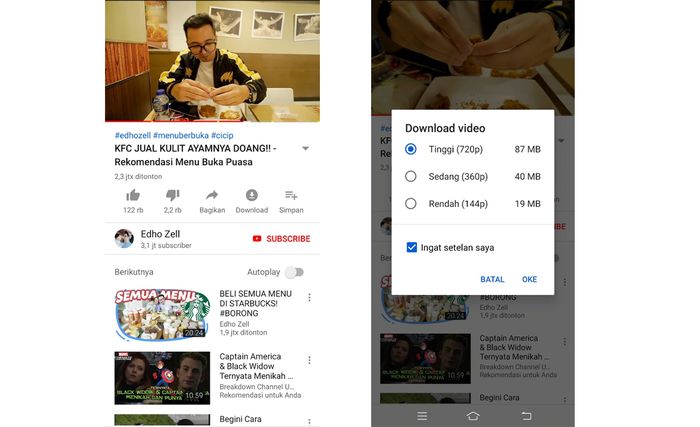Screen dimensions: 700x427
Task: Click the Berikutnya section label
Action: click(134, 272)
